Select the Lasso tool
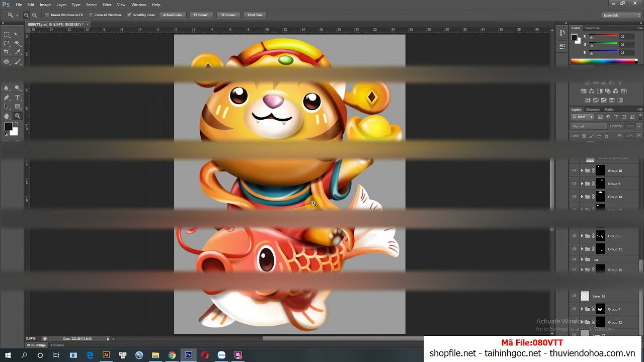 point(7,43)
